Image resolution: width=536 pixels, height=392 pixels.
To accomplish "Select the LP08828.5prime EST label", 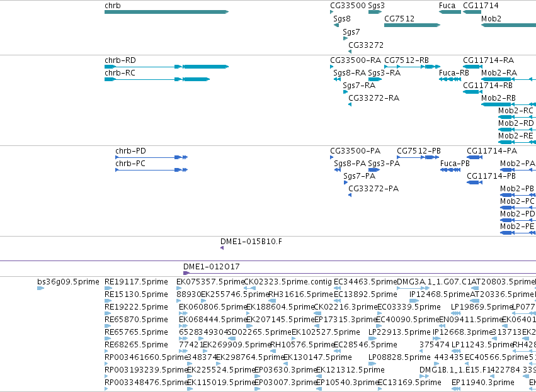I will (399, 357).
